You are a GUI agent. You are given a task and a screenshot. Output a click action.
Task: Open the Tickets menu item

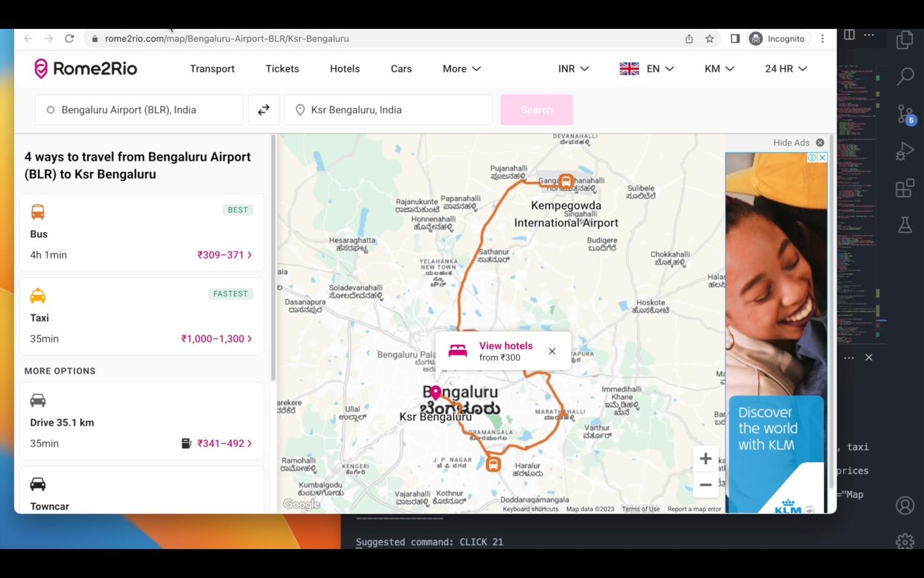click(282, 69)
